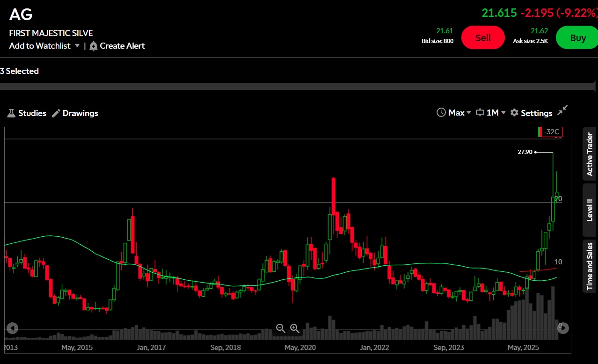Click the green Buy button

pos(577,37)
